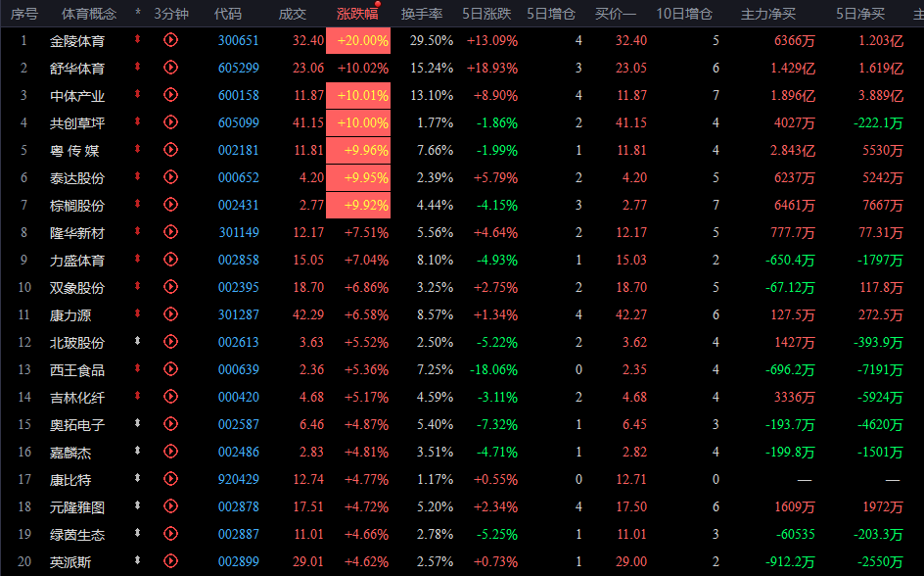Click the 3-minute play icon for 金陵体育

pyautogui.click(x=170, y=40)
